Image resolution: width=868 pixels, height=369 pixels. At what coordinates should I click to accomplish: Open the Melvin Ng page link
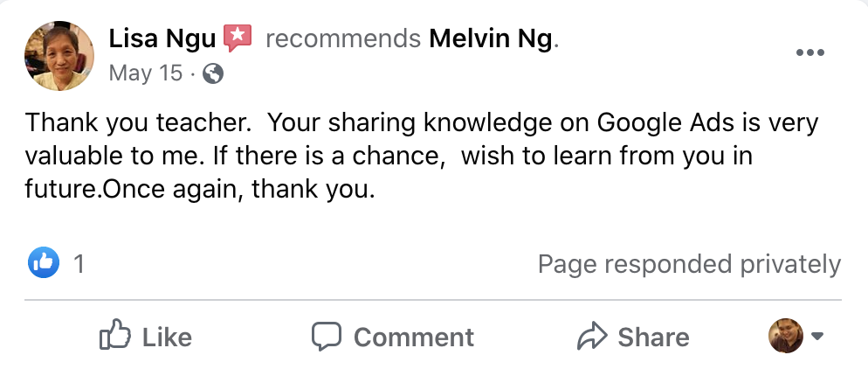(x=493, y=39)
